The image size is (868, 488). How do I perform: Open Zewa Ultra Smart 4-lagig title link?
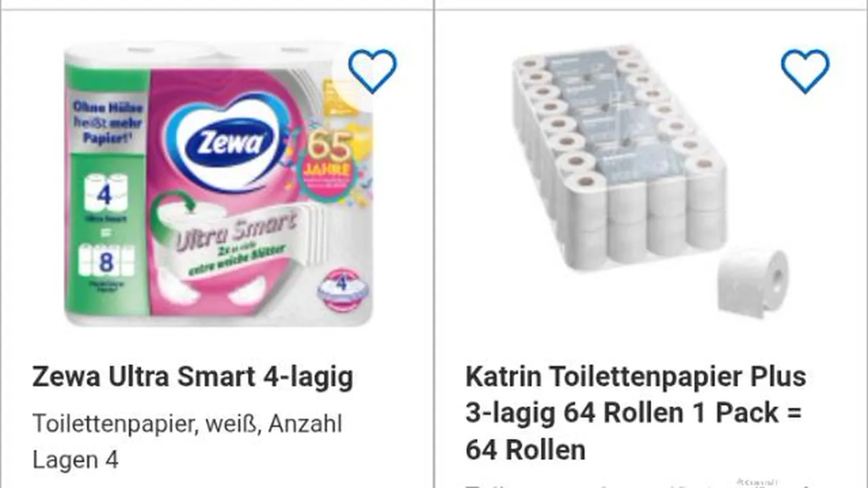point(193,377)
